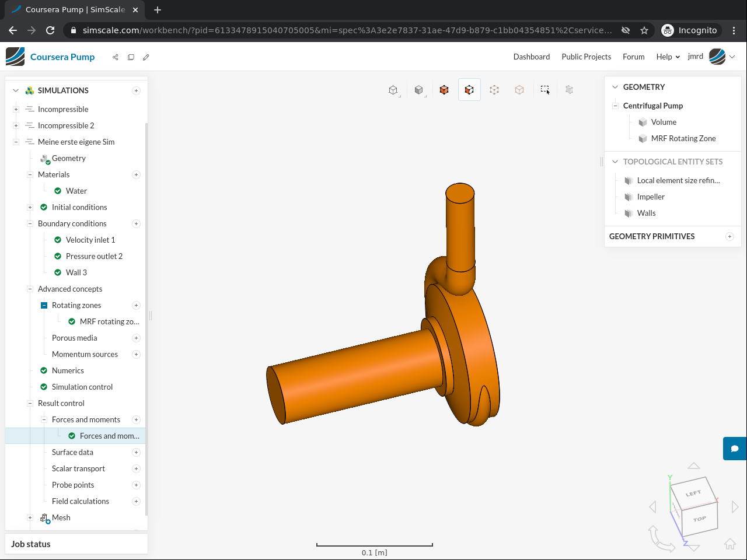The width and height of the screenshot is (747, 560).
Task: Click the share project icon
Action: pos(116,57)
